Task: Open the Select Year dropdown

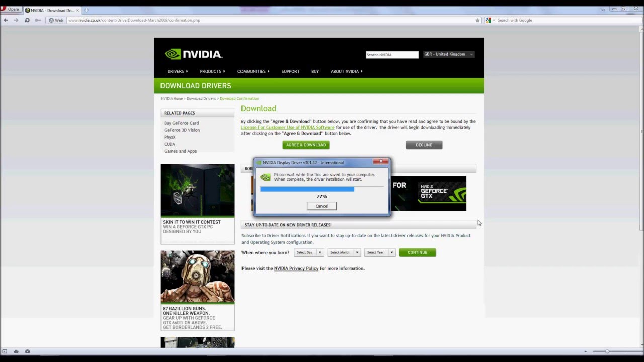Action: [379, 252]
